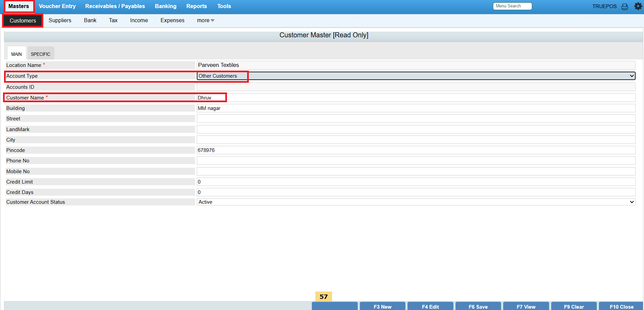Click the printer icon
The image size is (644, 310).
click(x=625, y=7)
